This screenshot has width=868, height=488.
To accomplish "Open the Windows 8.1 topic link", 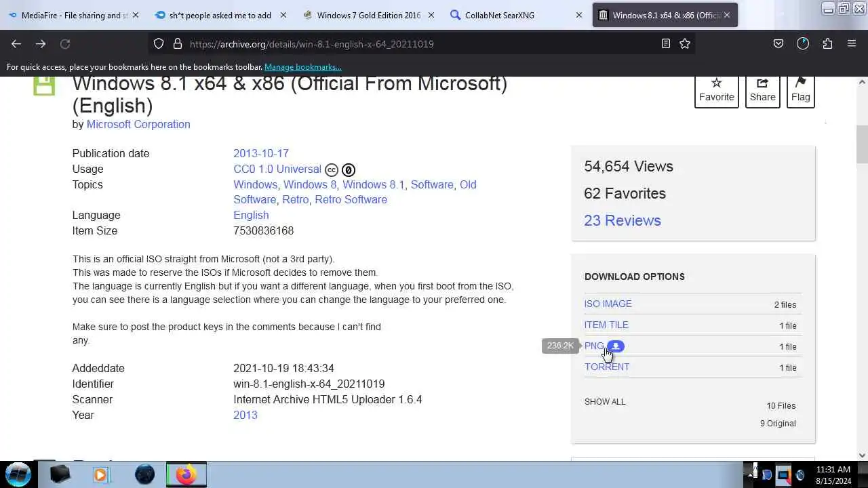I will point(373,184).
